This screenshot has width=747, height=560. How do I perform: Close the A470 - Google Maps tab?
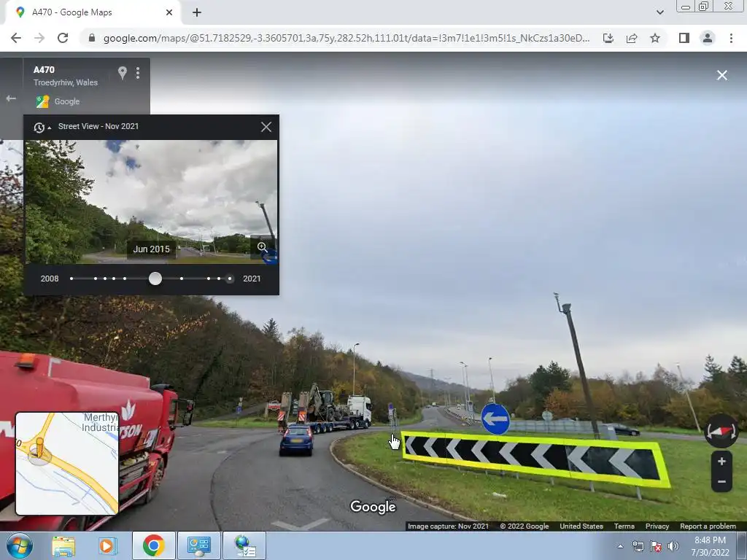pyautogui.click(x=169, y=12)
